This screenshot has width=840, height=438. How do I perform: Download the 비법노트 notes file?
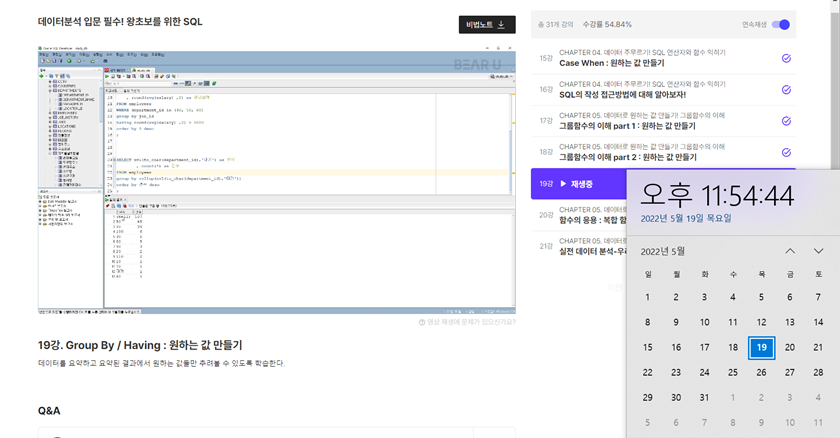click(487, 25)
